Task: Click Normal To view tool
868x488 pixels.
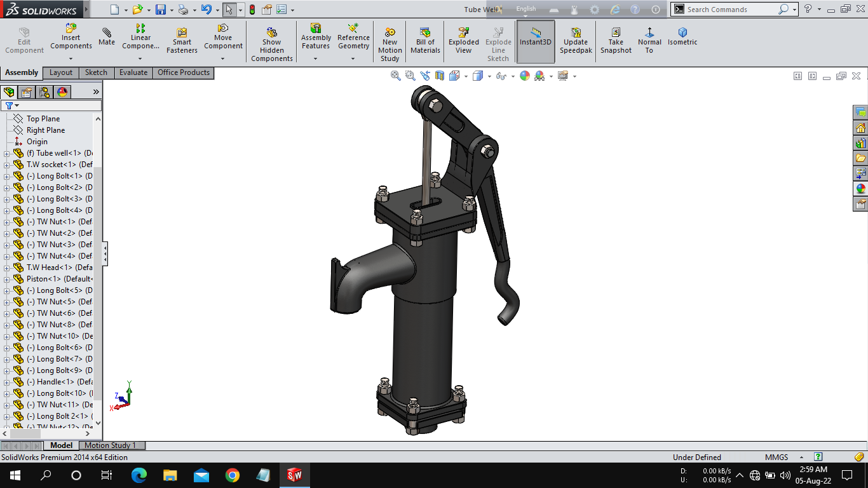Action: [649, 41]
